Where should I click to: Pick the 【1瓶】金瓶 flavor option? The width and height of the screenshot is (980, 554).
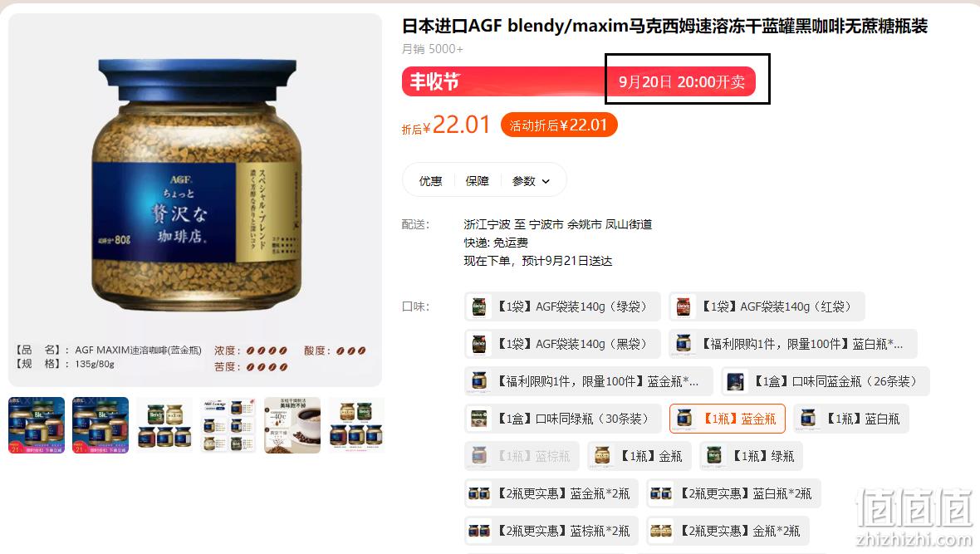tap(639, 456)
